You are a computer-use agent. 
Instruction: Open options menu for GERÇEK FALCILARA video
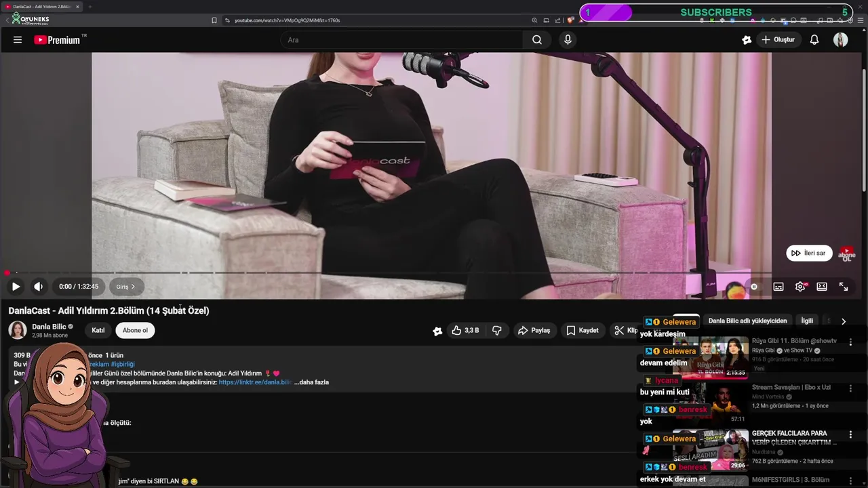pos(850,435)
